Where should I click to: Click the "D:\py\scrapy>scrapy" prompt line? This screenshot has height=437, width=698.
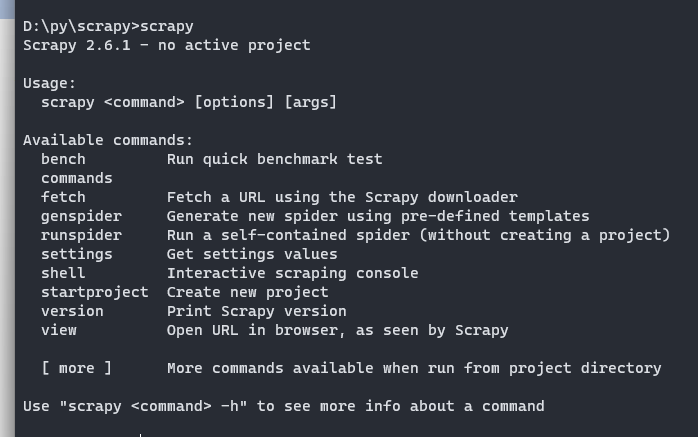[x=108, y=26]
